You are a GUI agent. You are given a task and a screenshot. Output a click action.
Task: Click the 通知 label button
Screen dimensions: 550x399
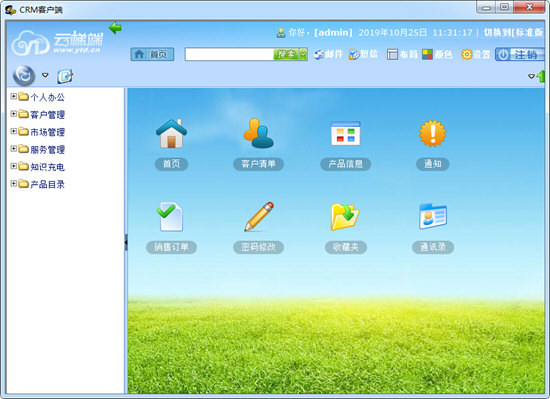pos(432,164)
